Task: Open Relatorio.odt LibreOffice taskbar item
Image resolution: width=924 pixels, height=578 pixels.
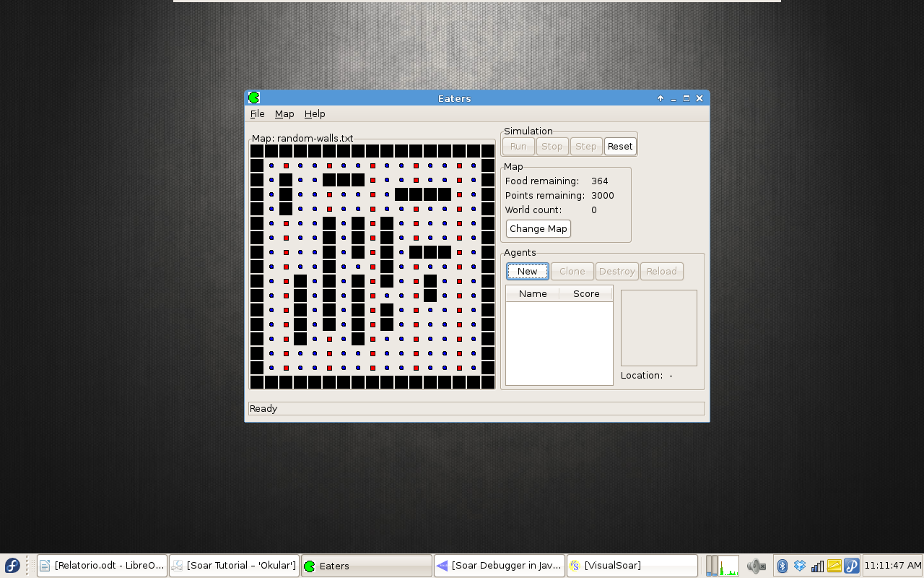Action: tap(102, 566)
